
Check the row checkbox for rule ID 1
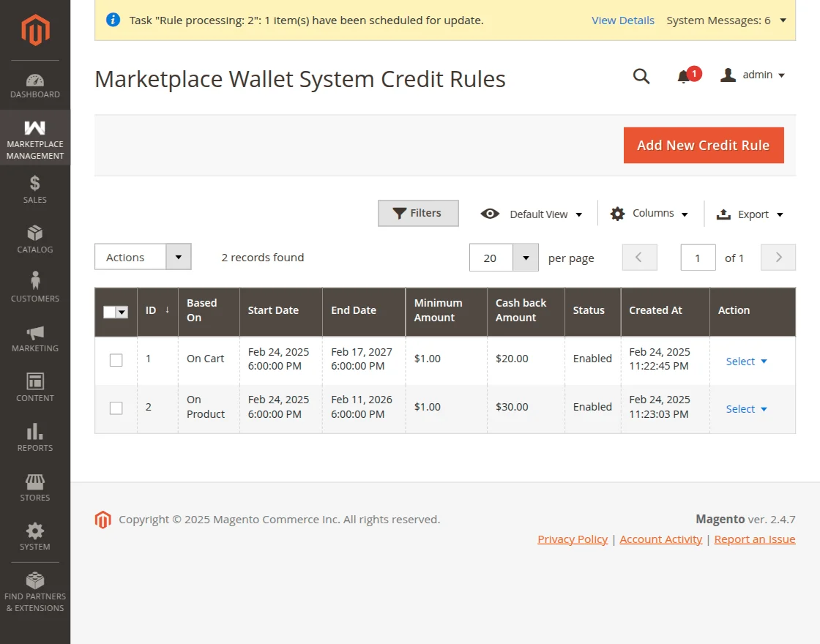tap(116, 359)
